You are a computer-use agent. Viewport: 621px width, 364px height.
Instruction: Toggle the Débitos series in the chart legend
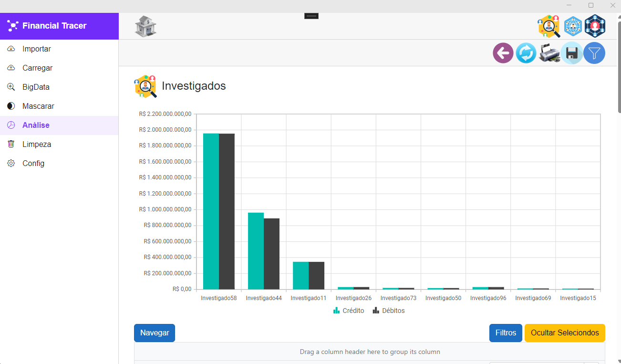click(x=389, y=311)
